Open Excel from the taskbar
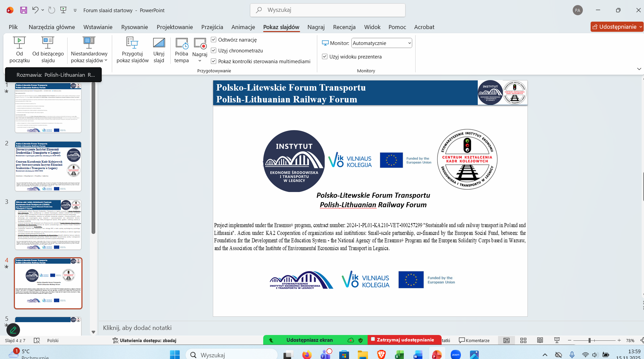644x359 pixels. coord(399,355)
